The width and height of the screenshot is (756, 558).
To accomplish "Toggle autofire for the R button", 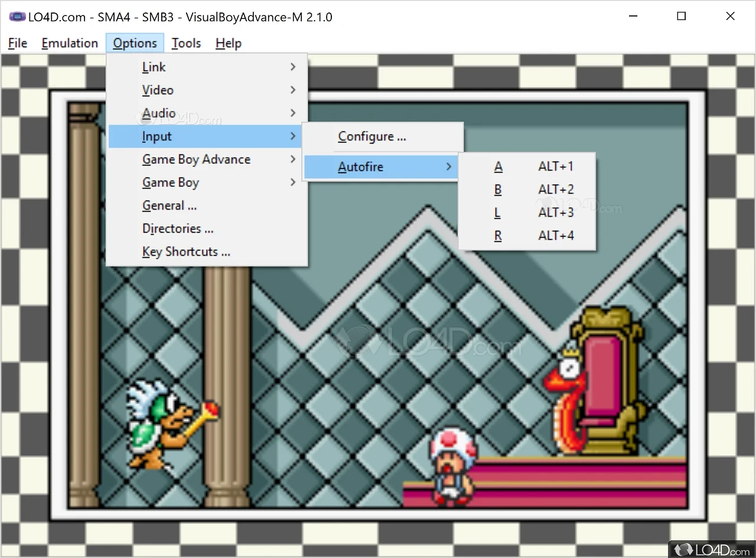I will click(x=527, y=236).
